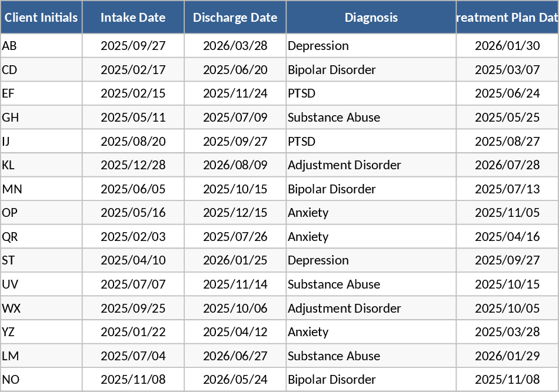Select client initials cell MN
Screen dimensions: 559x392
click(x=41, y=189)
